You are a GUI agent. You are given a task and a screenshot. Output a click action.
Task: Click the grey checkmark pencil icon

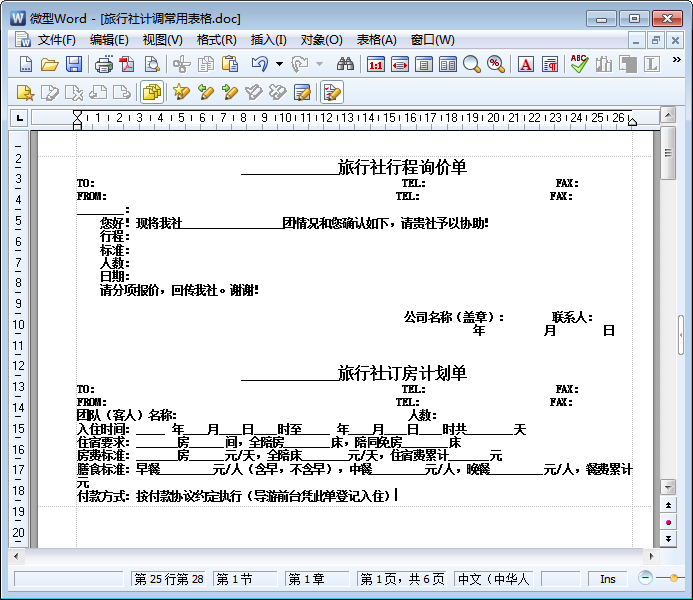[254, 92]
